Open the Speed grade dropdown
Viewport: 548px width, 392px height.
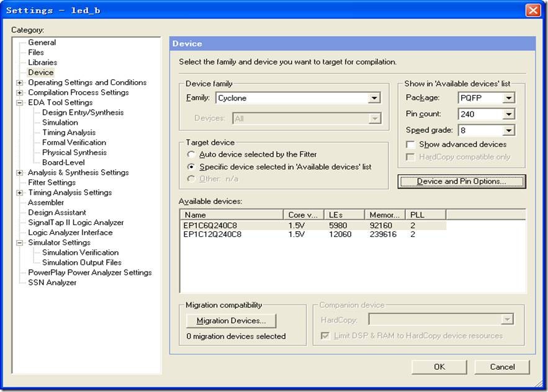click(508, 130)
